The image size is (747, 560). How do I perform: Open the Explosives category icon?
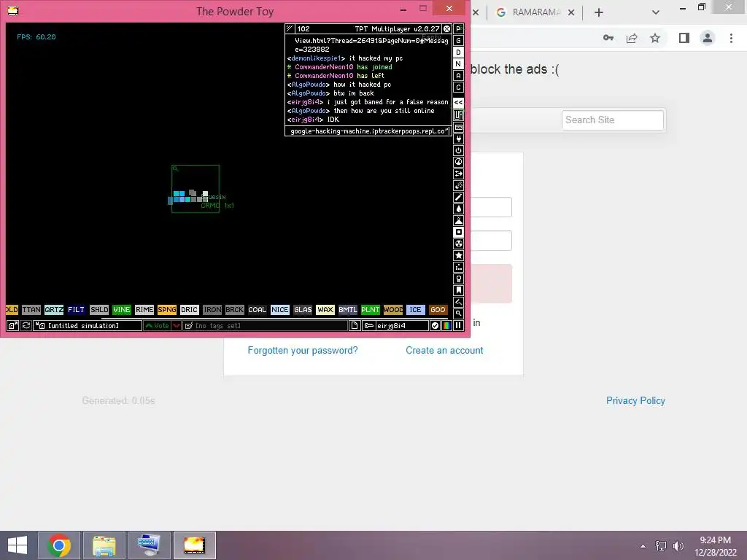(x=458, y=186)
